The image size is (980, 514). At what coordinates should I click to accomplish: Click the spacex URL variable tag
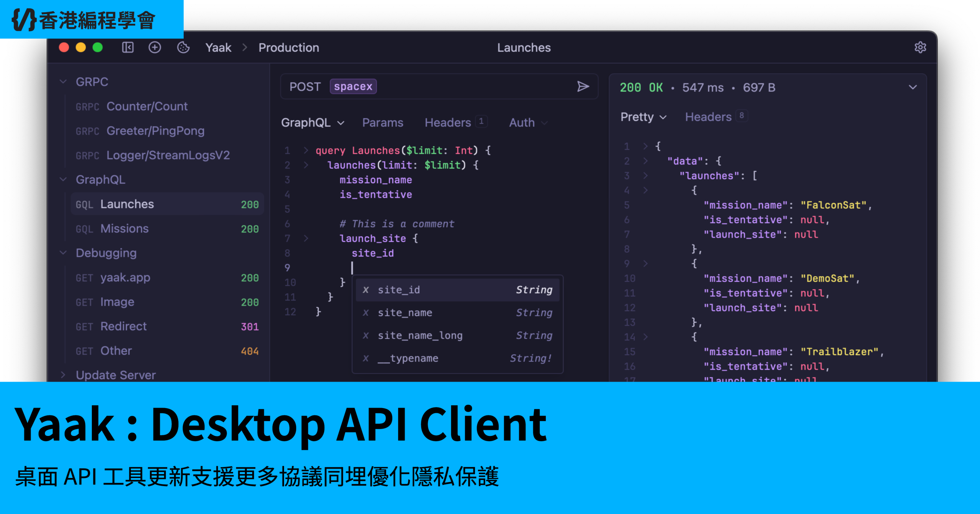(x=353, y=86)
